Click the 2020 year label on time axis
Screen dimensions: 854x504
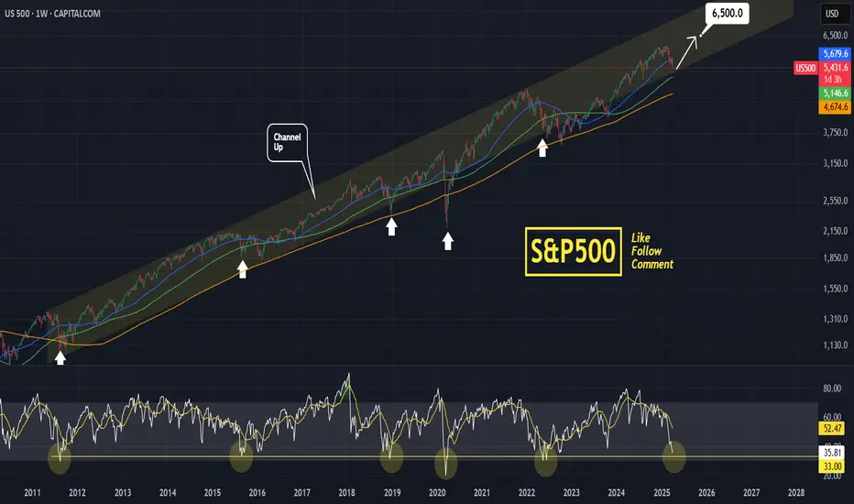point(437,493)
